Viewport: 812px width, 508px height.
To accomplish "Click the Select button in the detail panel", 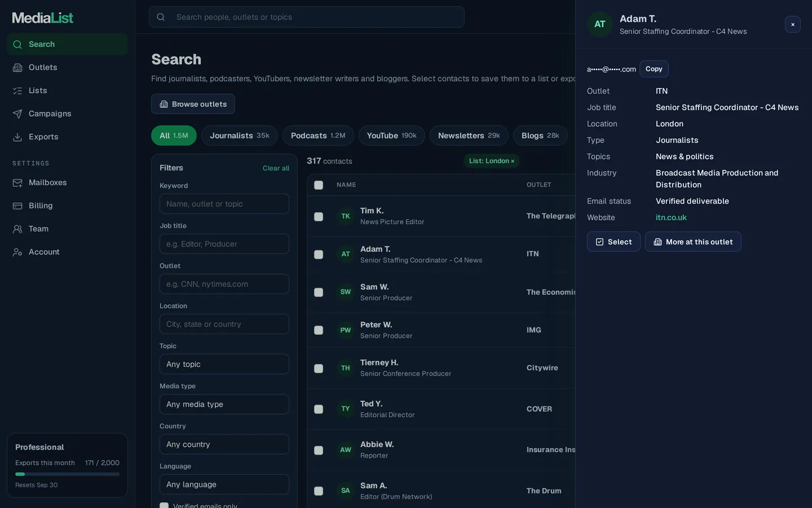I will [614, 242].
